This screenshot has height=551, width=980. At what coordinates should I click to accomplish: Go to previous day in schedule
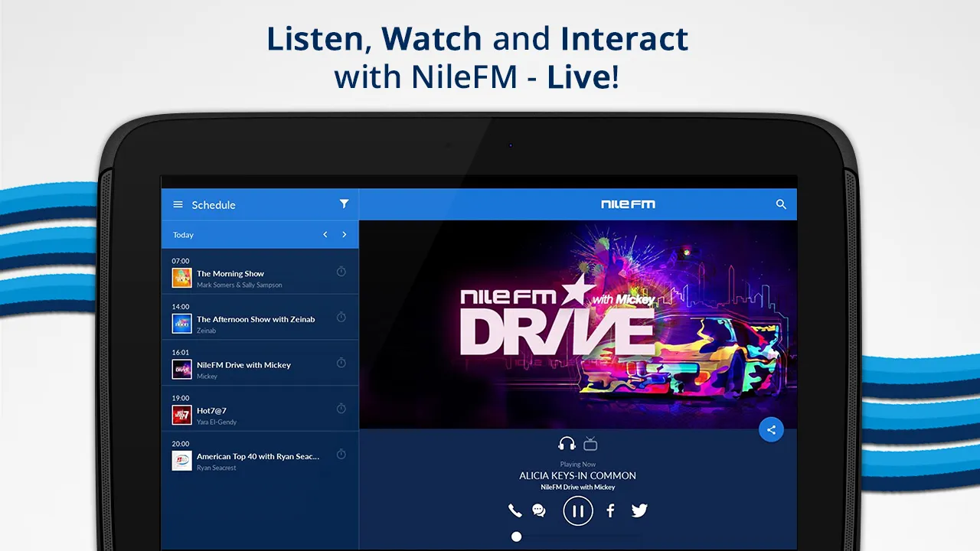click(325, 234)
